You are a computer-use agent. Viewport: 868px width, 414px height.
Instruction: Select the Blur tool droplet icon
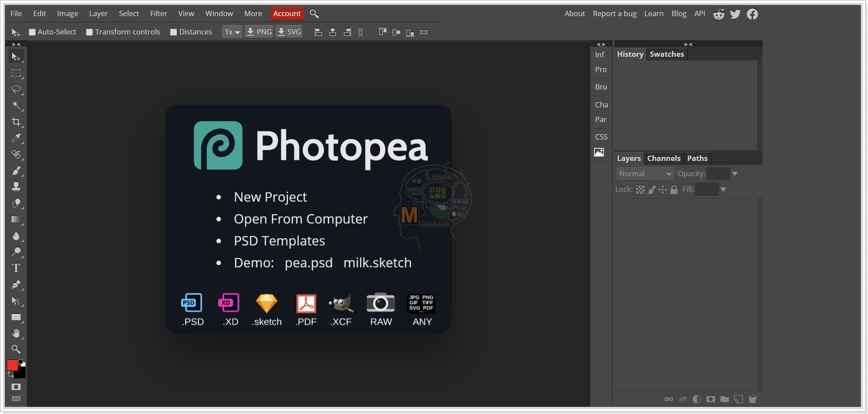click(x=16, y=236)
